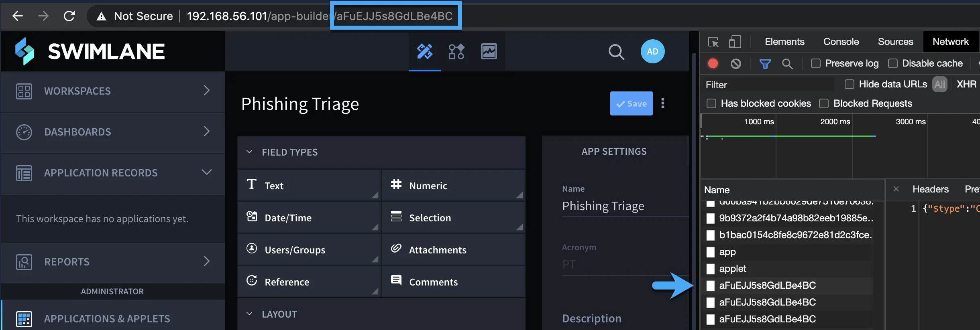Open the three-dot menu beside Save
The height and width of the screenshot is (330, 980).
pyautogui.click(x=663, y=103)
